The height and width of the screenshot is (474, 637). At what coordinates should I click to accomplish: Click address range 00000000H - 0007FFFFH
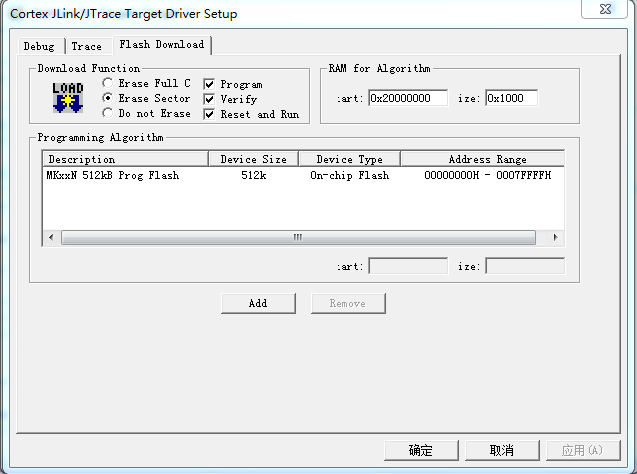pyautogui.click(x=488, y=175)
